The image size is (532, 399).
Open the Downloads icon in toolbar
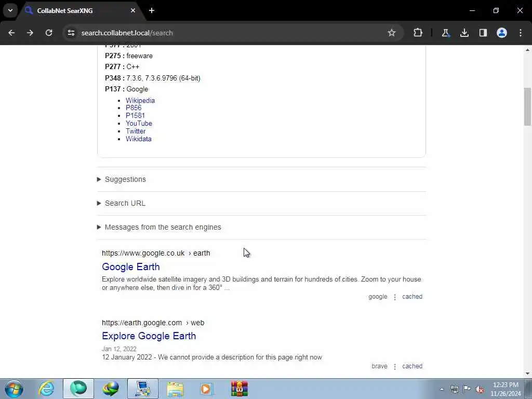coord(464,33)
